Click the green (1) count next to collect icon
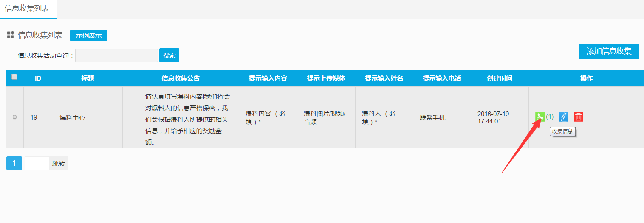Screen dimensions: 644x223 [x=550, y=117]
